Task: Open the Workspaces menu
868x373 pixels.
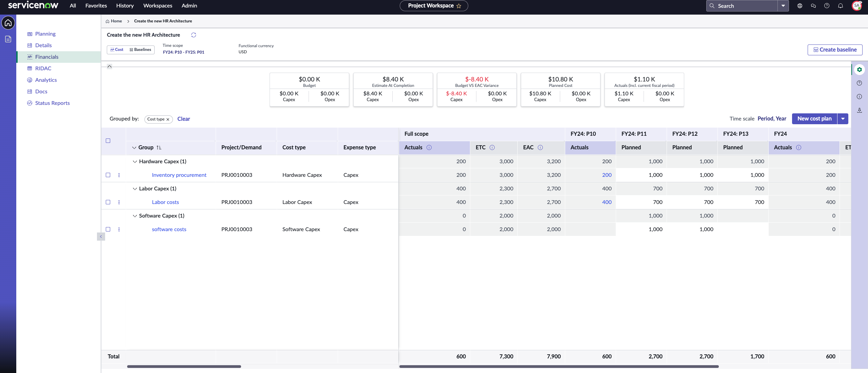Action: pos(158,6)
